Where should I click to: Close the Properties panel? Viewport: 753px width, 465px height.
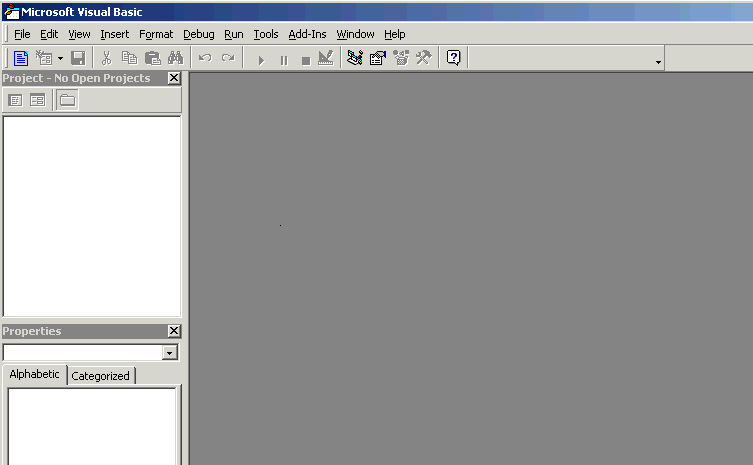174,330
